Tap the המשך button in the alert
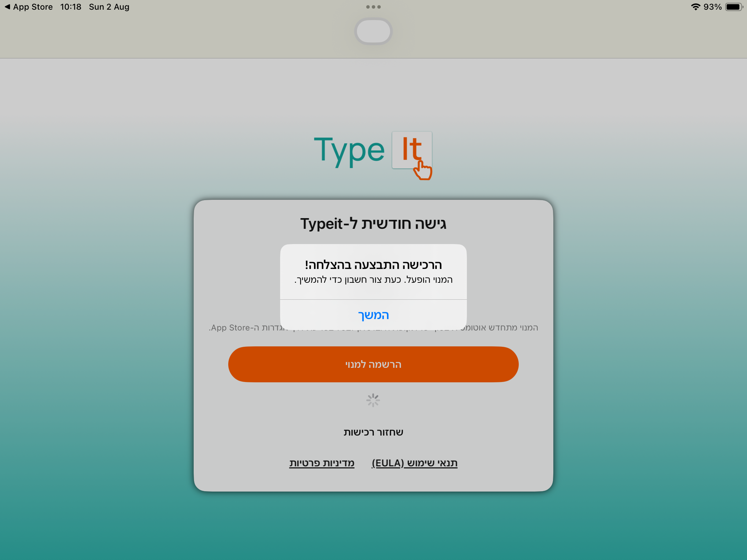This screenshot has height=560, width=747. pos(373,315)
